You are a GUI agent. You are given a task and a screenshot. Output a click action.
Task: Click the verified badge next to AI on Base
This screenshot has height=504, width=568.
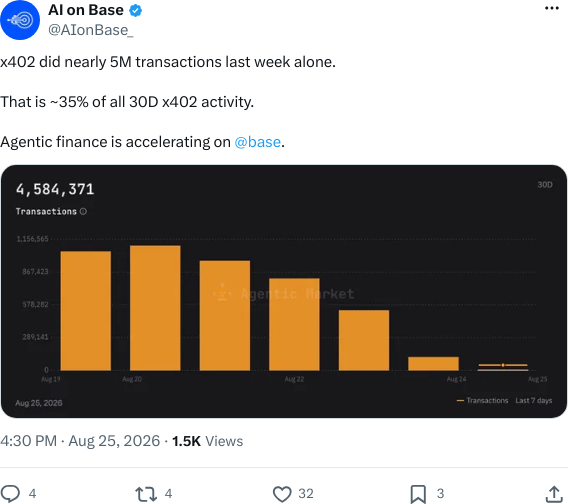tap(135, 11)
